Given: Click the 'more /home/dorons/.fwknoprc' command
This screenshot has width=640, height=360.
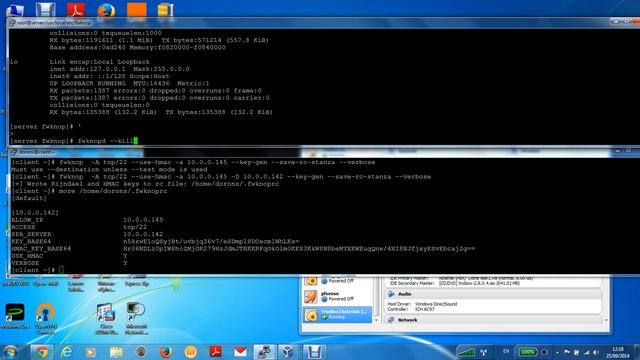Looking at the screenshot, I should [x=113, y=191].
